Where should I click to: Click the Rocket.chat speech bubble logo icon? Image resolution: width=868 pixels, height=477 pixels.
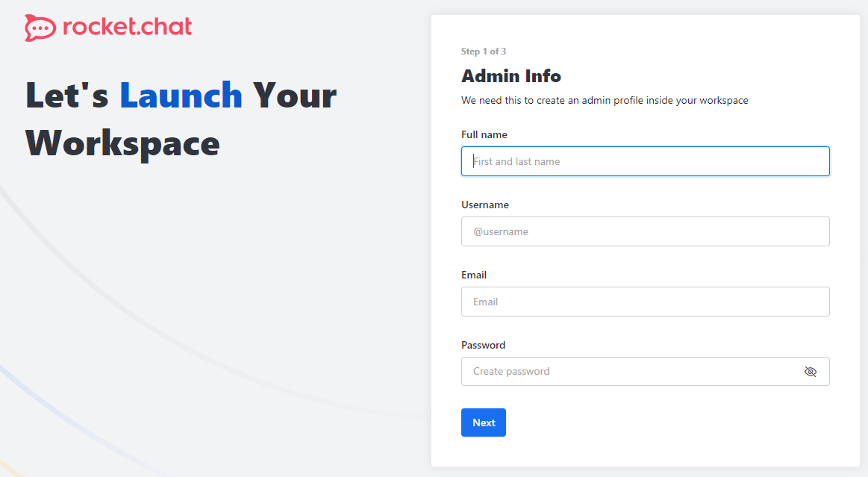(40, 28)
